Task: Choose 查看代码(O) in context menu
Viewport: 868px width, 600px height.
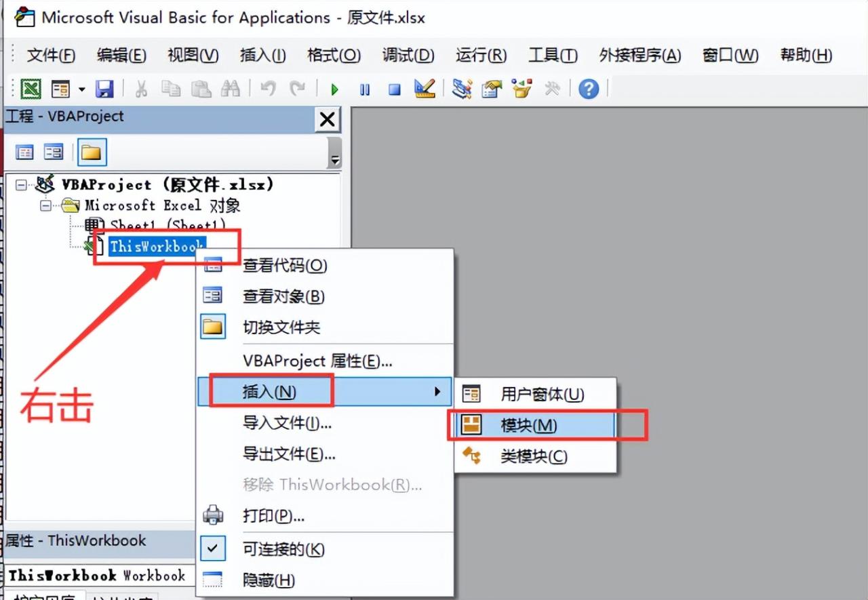Action: (325, 266)
